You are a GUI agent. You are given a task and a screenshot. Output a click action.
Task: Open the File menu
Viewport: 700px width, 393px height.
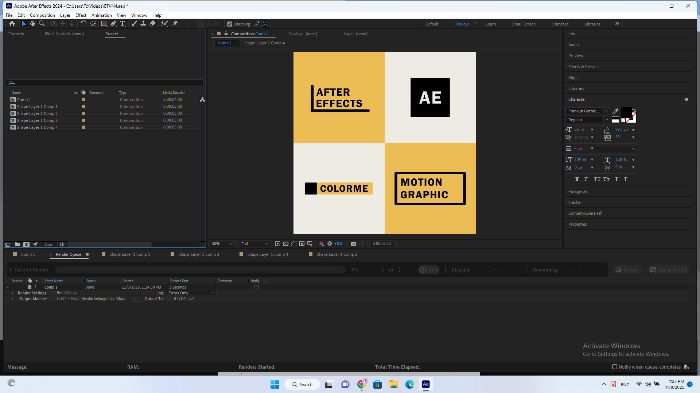[9, 15]
